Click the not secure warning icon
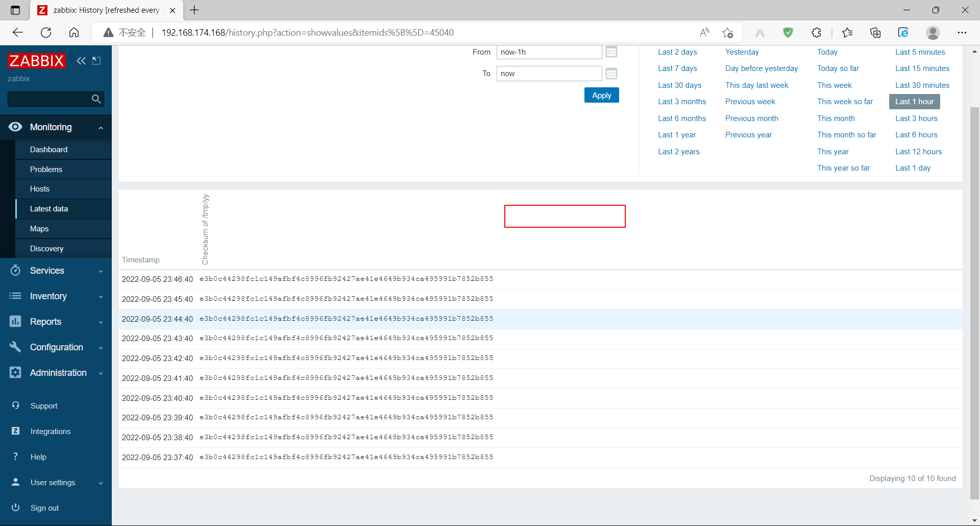980x526 pixels. click(x=108, y=33)
